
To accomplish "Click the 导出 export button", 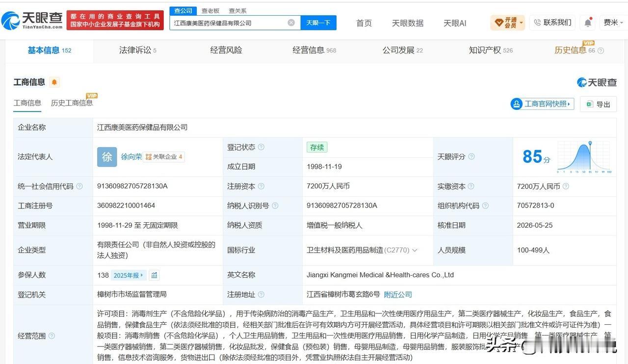I will tap(599, 104).
